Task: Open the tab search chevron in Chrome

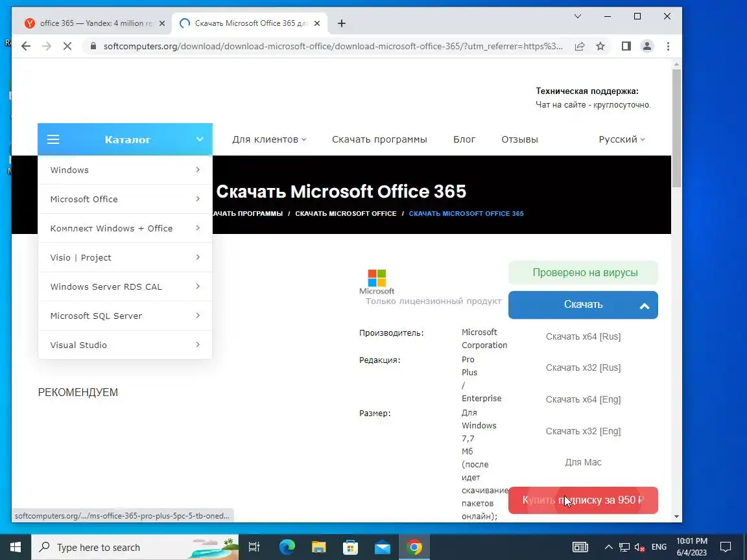Action: [577, 16]
